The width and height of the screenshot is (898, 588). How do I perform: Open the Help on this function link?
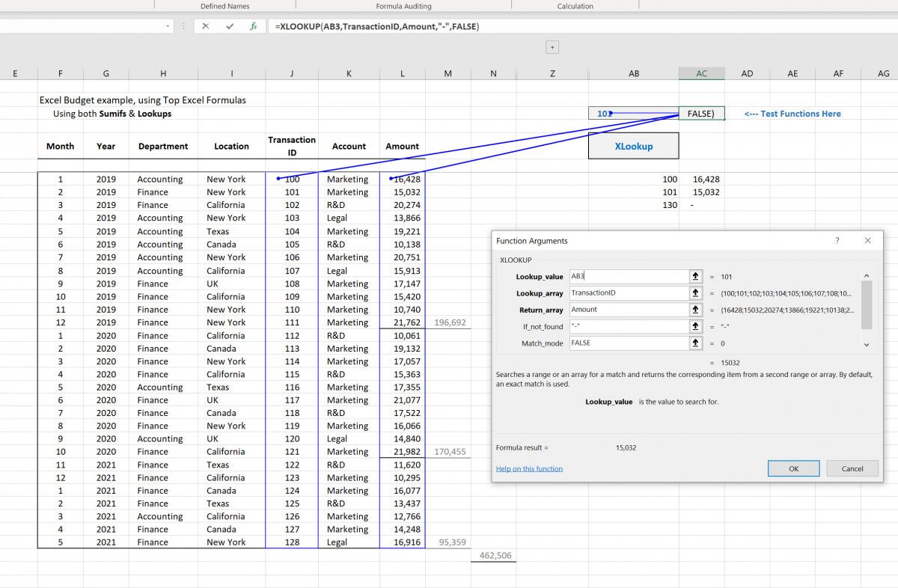click(x=529, y=469)
